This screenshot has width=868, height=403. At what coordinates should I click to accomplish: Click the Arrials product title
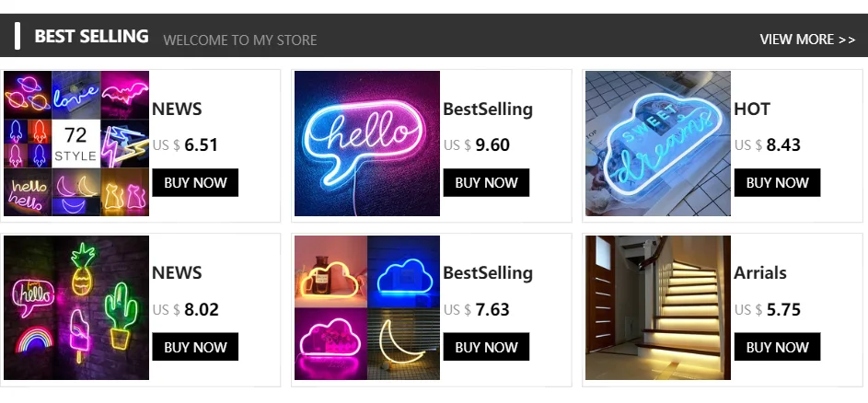[x=760, y=273]
